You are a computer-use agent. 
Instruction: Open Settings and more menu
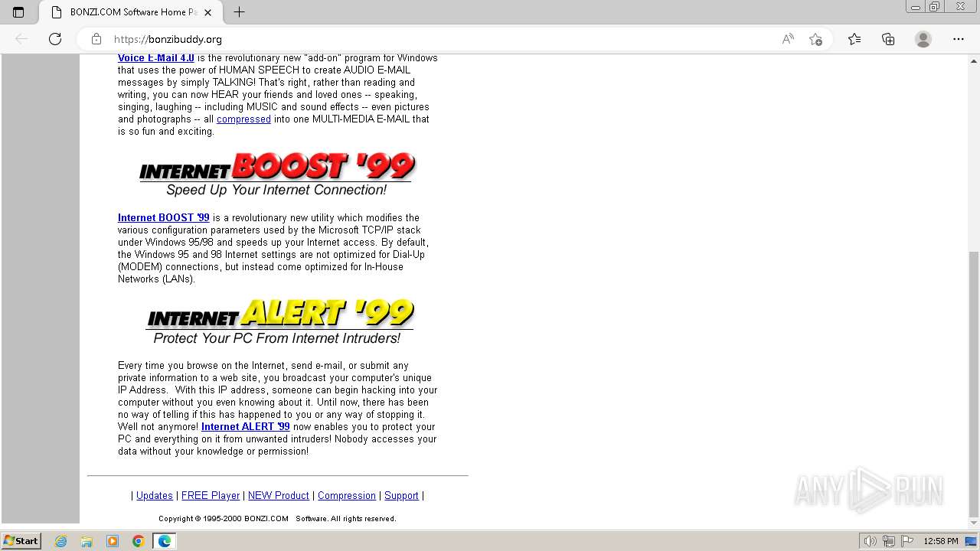tap(959, 39)
